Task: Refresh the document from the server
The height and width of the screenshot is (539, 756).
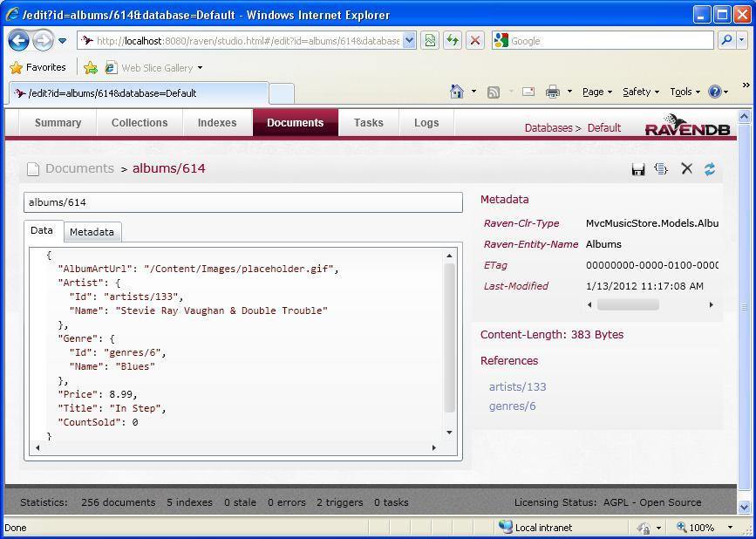Action: (710, 168)
